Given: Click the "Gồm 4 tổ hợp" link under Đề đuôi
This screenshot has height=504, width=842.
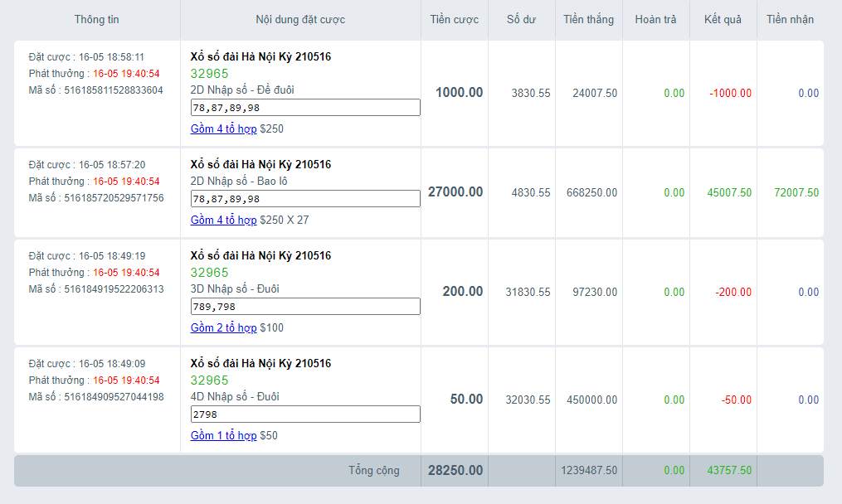Looking at the screenshot, I should [223, 129].
